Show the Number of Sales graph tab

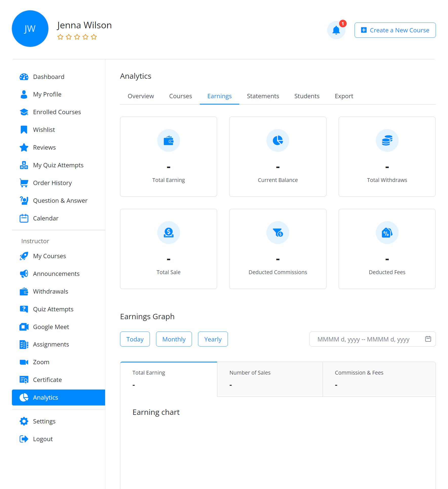270,379
